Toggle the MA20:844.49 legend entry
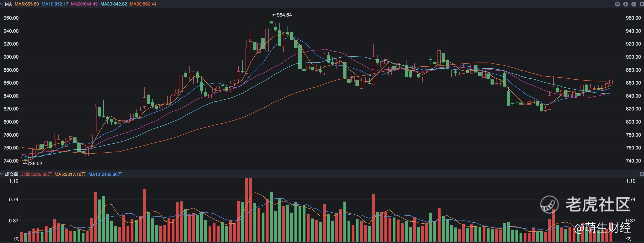This screenshot has width=644, height=243. [84, 4]
